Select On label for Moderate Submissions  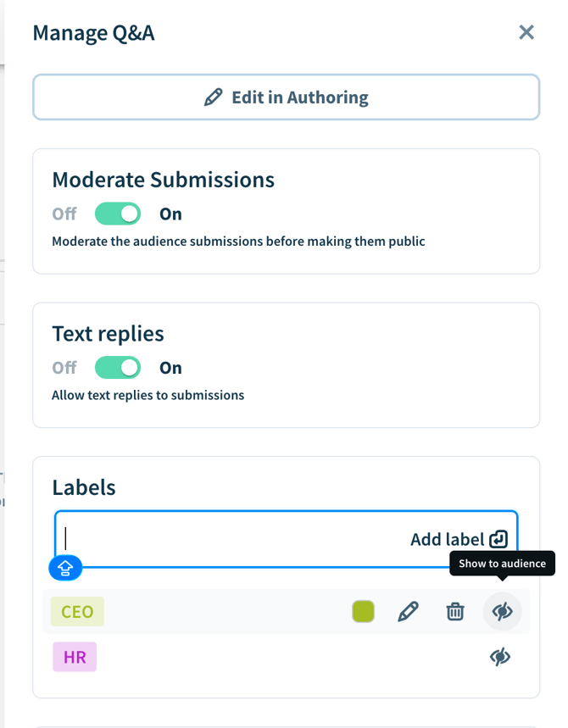170,214
